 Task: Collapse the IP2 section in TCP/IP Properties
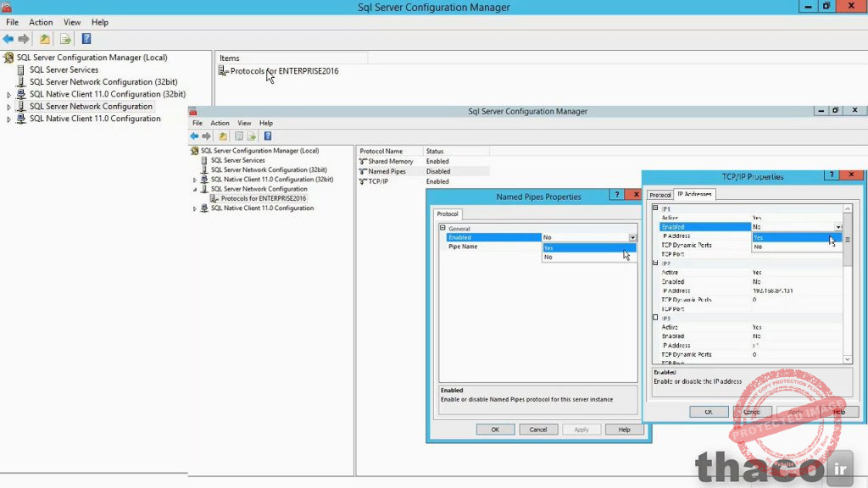(654, 263)
